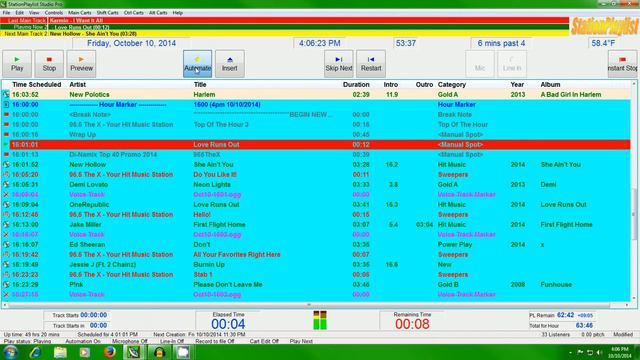Image resolution: width=640 pixels, height=360 pixels.
Task: Click the icon for Jake Miller row
Action: [x=6, y=224]
